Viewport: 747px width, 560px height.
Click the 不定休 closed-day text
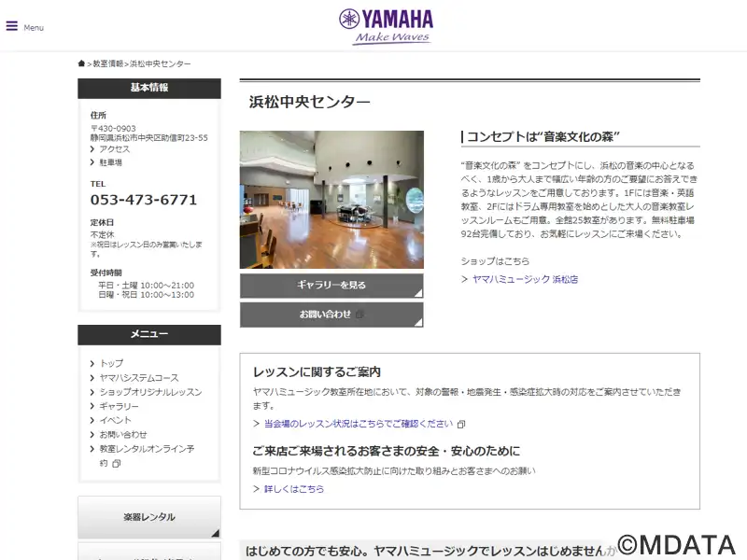(103, 234)
